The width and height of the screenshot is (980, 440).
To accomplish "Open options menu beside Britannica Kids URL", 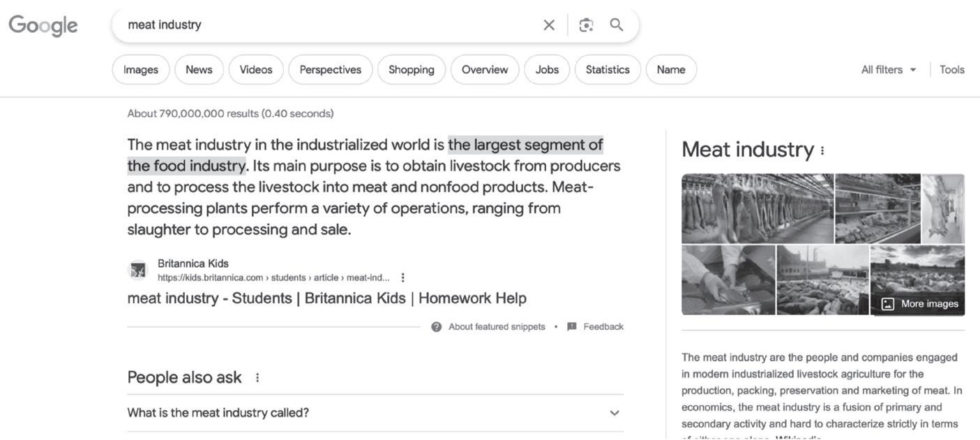I will pos(402,278).
